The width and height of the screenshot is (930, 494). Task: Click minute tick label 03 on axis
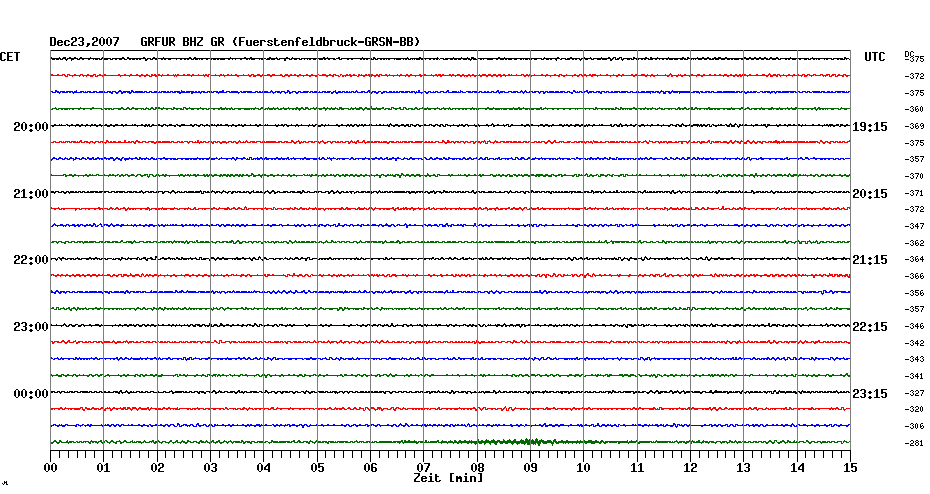click(211, 468)
